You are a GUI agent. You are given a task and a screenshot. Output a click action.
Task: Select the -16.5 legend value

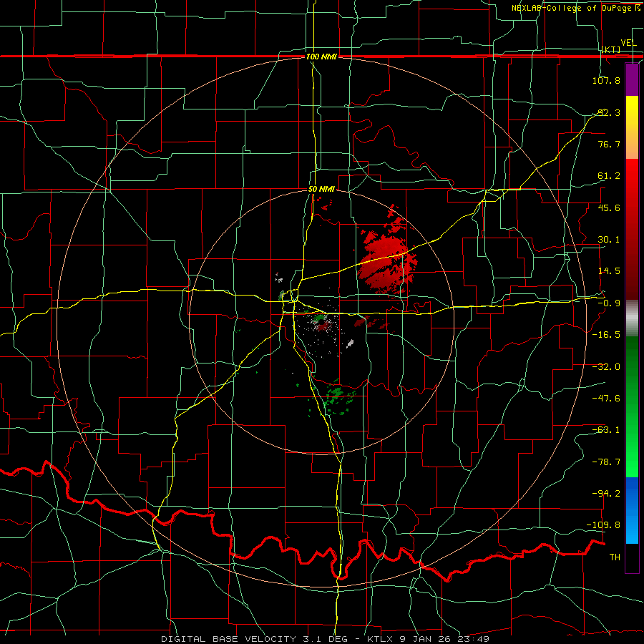tap(606, 335)
